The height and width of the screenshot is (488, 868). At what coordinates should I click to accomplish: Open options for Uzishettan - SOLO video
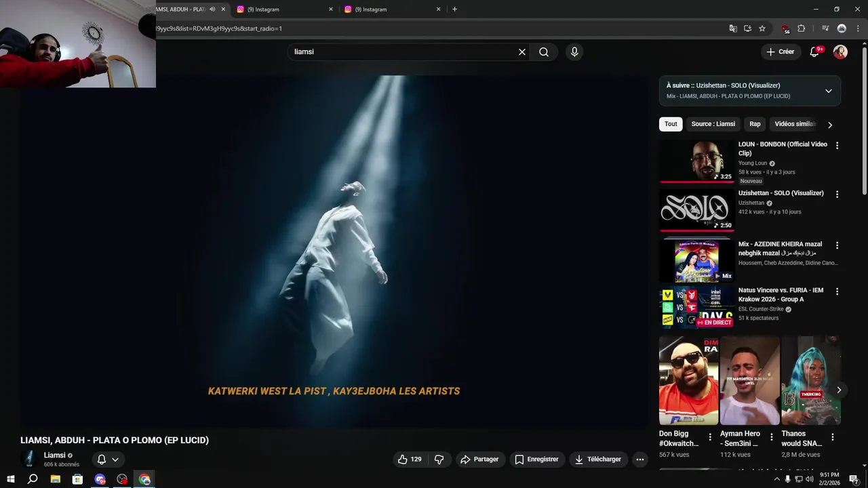pos(837,195)
